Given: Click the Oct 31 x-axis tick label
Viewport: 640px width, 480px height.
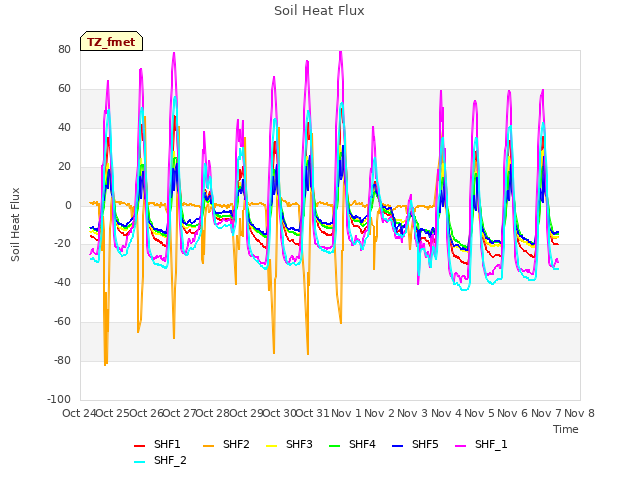Looking at the screenshot, I should point(313,413).
